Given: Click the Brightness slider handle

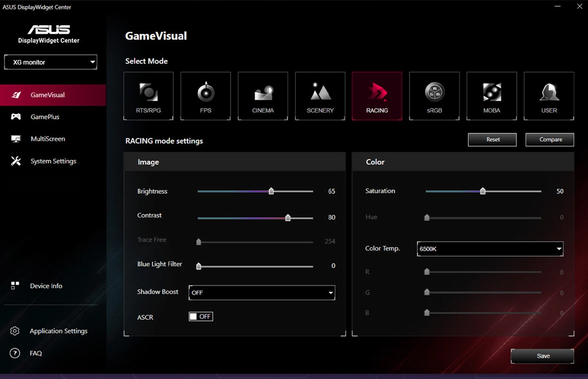Looking at the screenshot, I should point(271,191).
